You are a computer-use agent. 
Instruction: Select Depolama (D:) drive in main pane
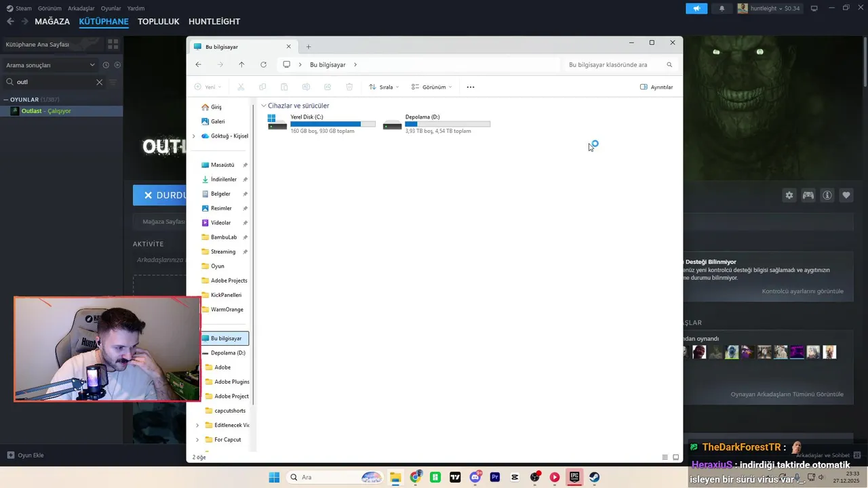coord(437,123)
